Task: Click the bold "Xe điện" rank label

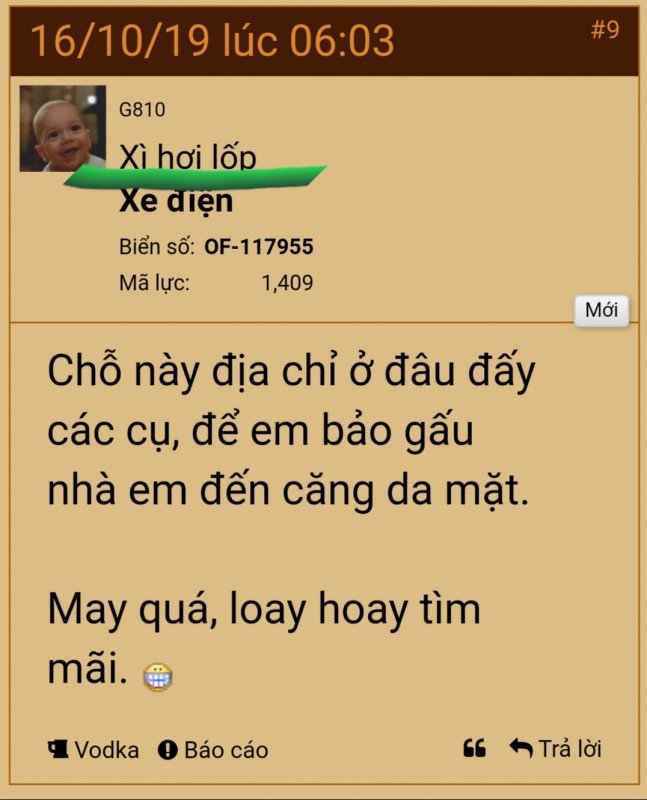Action: (x=176, y=201)
